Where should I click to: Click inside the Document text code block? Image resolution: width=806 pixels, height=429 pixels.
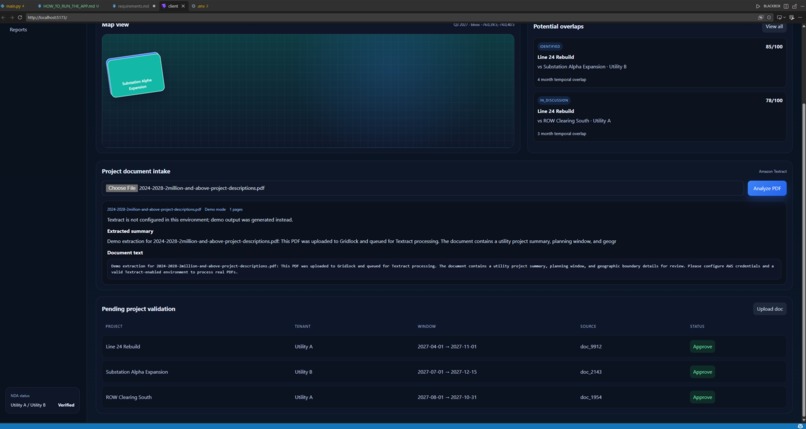click(444, 269)
